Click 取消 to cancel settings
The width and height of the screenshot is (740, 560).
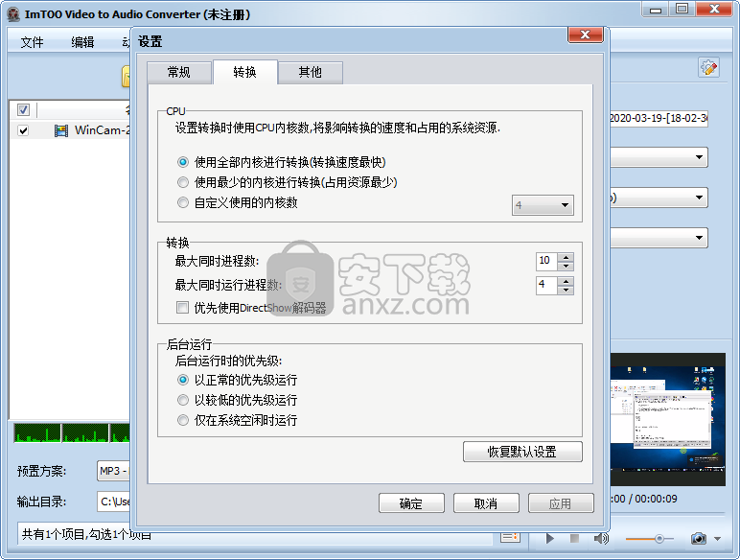coord(486,503)
